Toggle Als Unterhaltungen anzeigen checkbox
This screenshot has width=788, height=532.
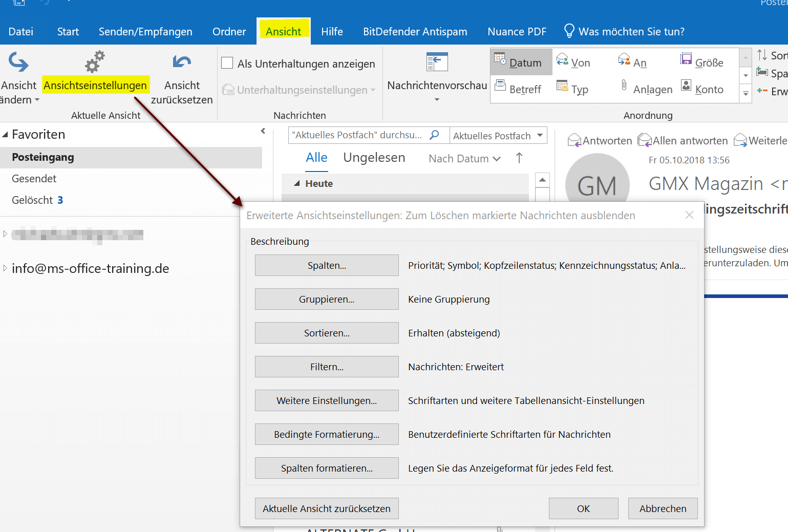227,63
